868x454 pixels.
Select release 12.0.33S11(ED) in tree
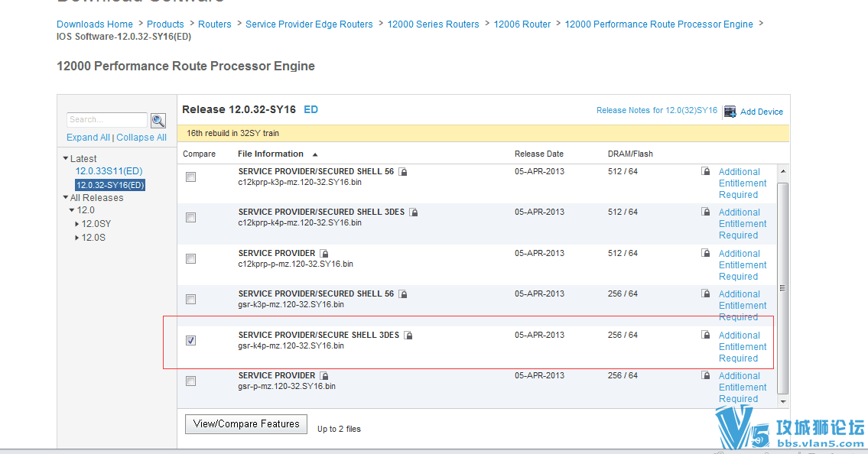coord(109,171)
